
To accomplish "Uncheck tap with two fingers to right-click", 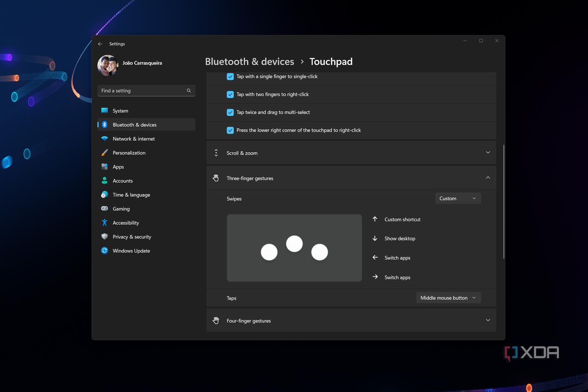I will (x=230, y=94).
